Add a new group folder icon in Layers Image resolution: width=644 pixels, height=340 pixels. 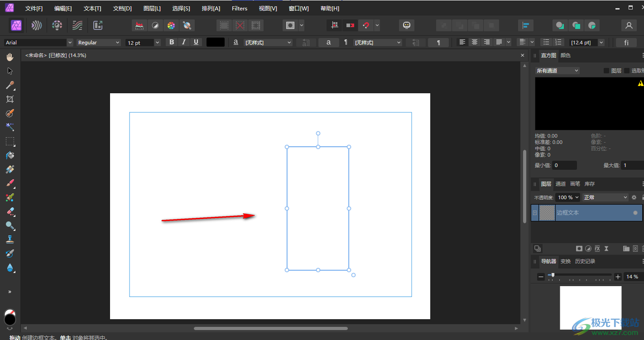click(626, 249)
